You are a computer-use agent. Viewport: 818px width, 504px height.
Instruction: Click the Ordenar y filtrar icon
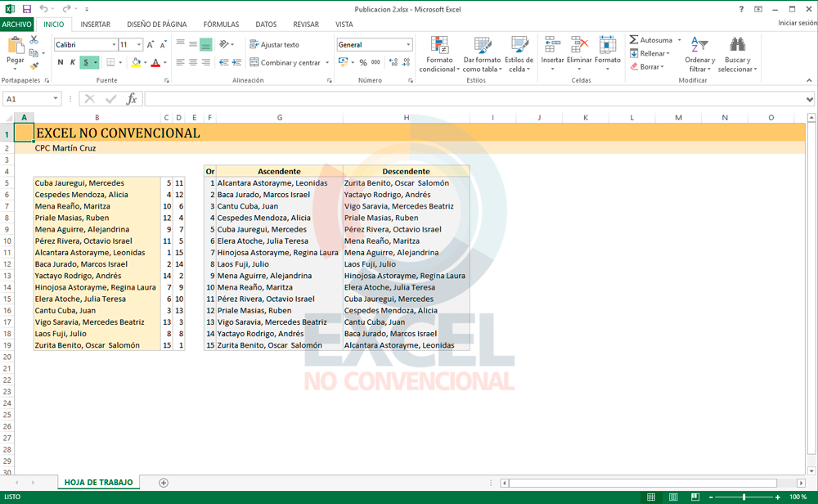(x=699, y=54)
